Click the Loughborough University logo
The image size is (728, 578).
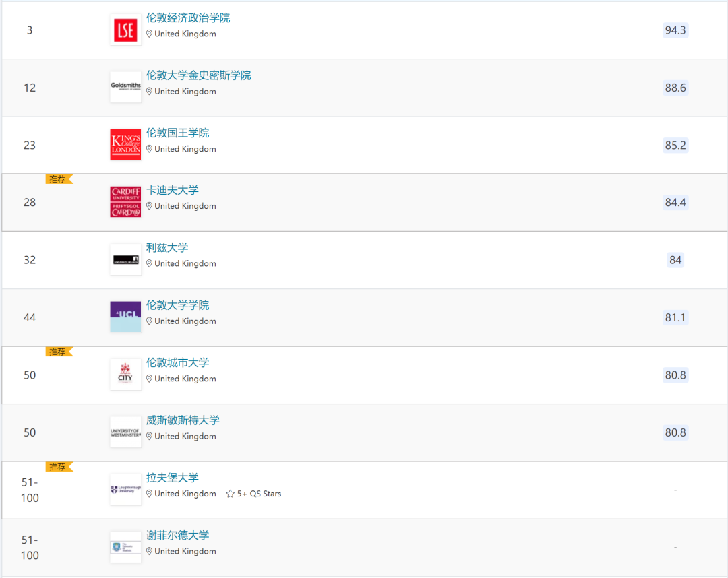click(125, 489)
